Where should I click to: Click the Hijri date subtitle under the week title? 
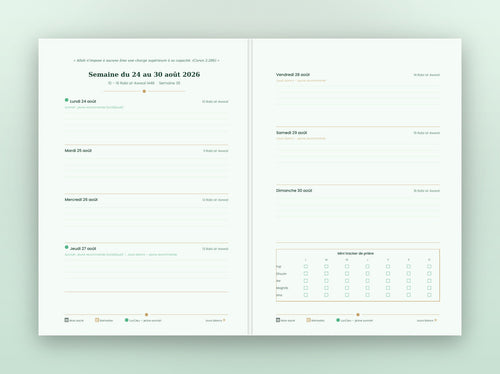tap(144, 83)
